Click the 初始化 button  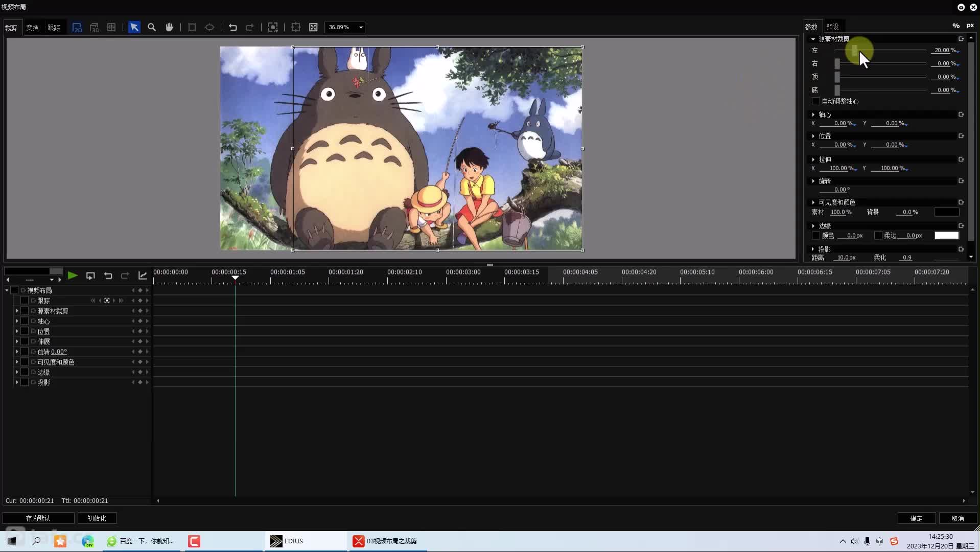[x=97, y=518]
